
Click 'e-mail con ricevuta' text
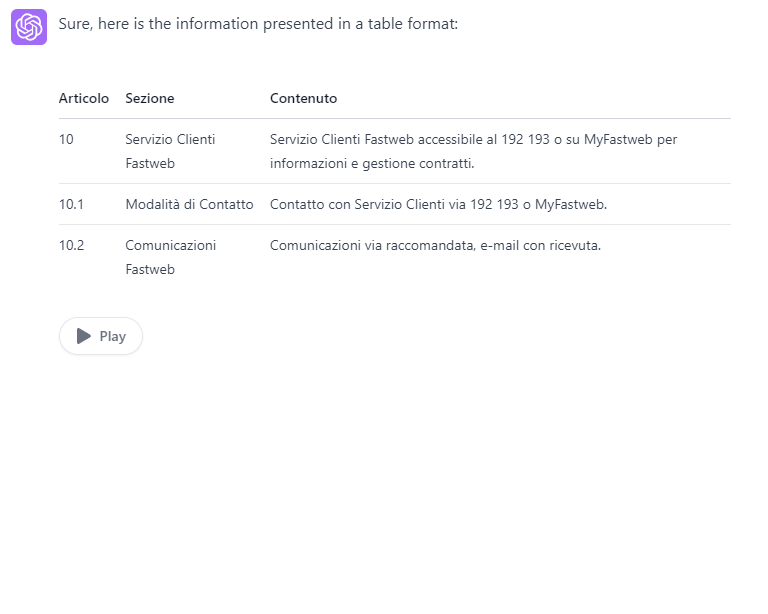coord(540,245)
